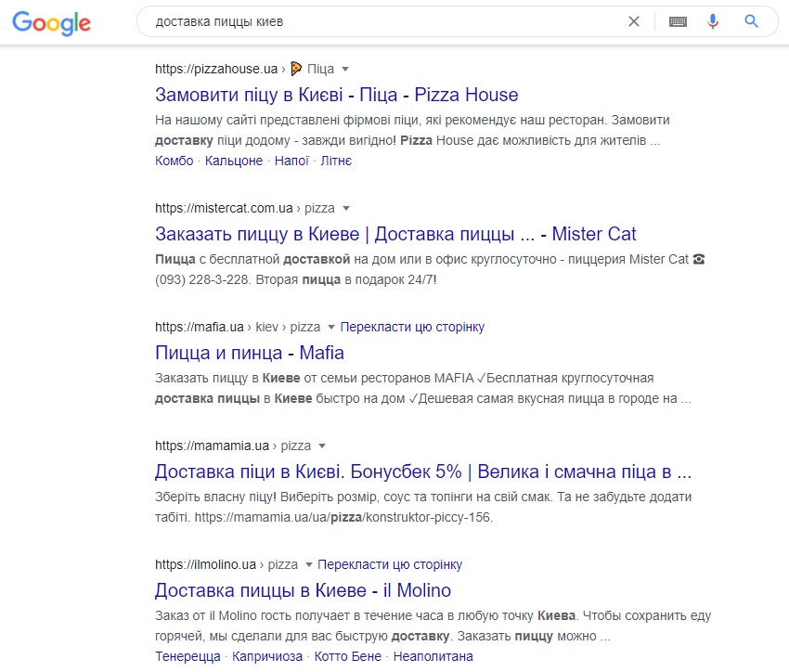This screenshot has width=789, height=672.
Task: Open the mamamia 'Доставка піци в Києві' result
Action: 422,471
